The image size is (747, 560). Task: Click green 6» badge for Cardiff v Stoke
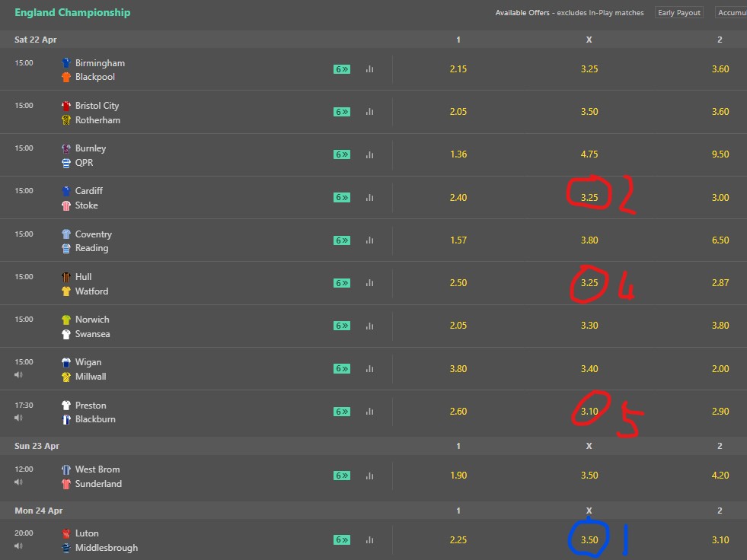point(342,198)
